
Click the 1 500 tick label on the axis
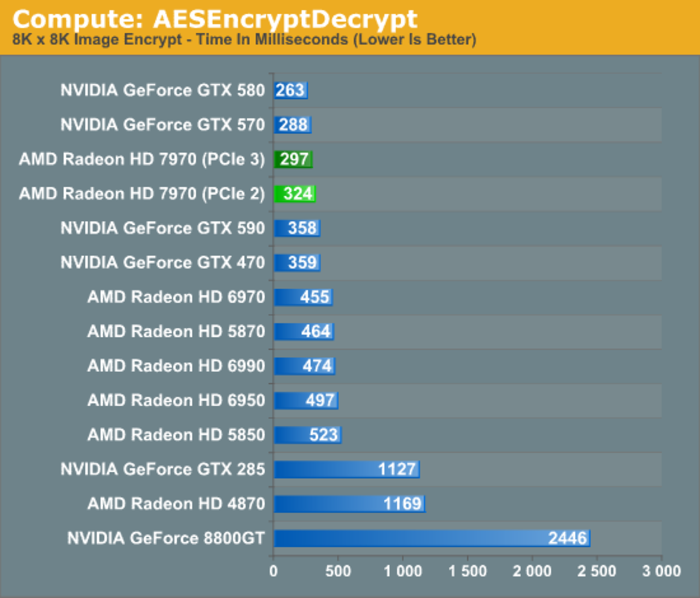point(468,571)
